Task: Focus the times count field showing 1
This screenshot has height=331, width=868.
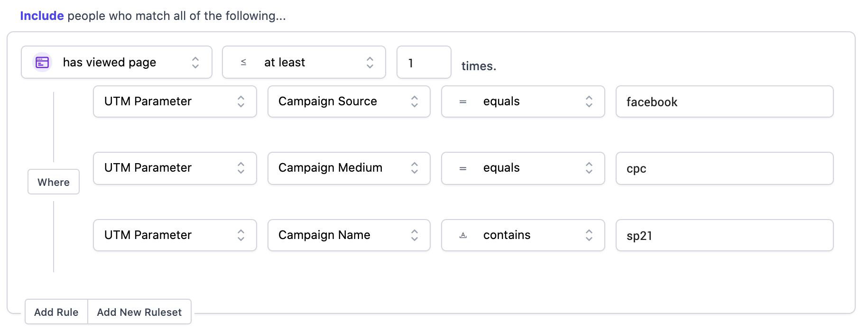Action: [x=424, y=62]
